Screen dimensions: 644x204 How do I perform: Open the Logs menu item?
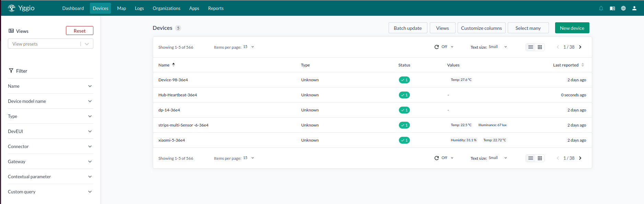[x=139, y=8]
